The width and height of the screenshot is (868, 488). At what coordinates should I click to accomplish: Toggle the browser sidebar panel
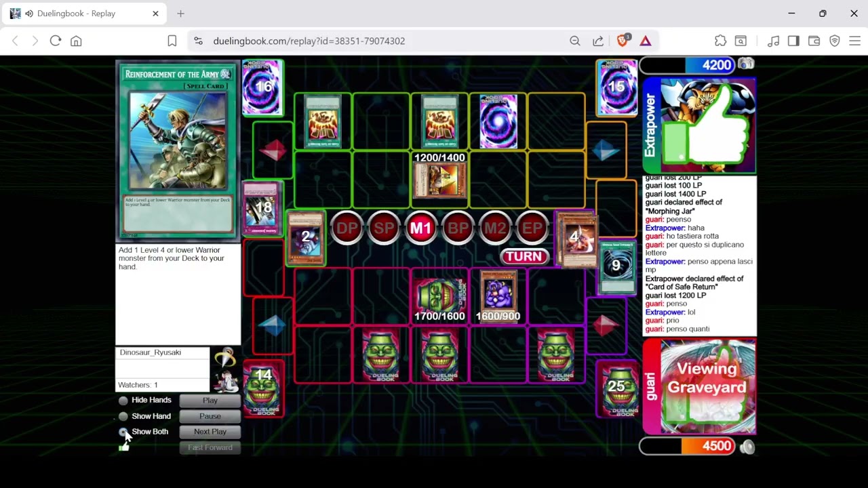(793, 41)
